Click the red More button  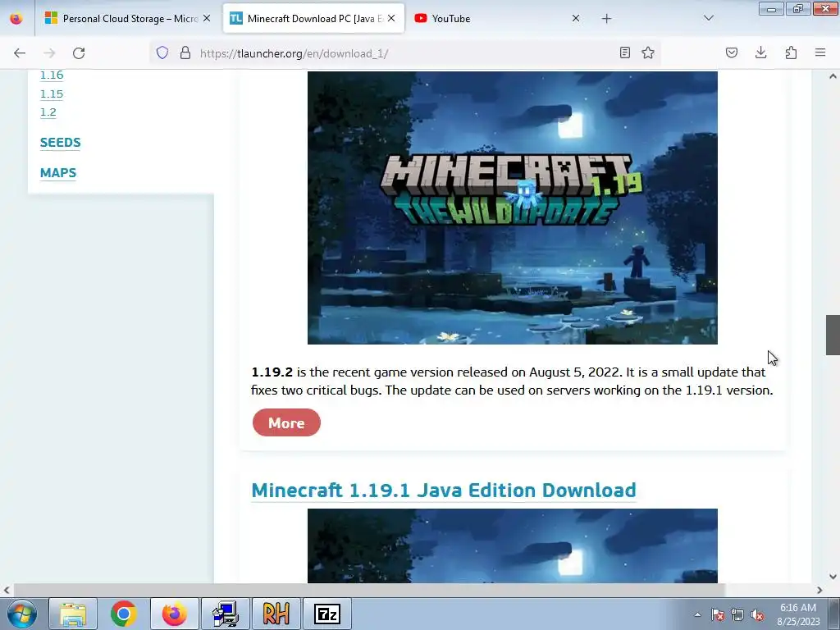[286, 422]
